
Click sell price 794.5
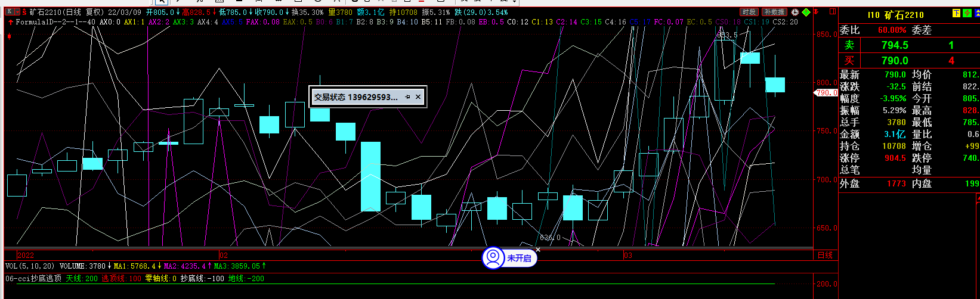click(x=895, y=45)
